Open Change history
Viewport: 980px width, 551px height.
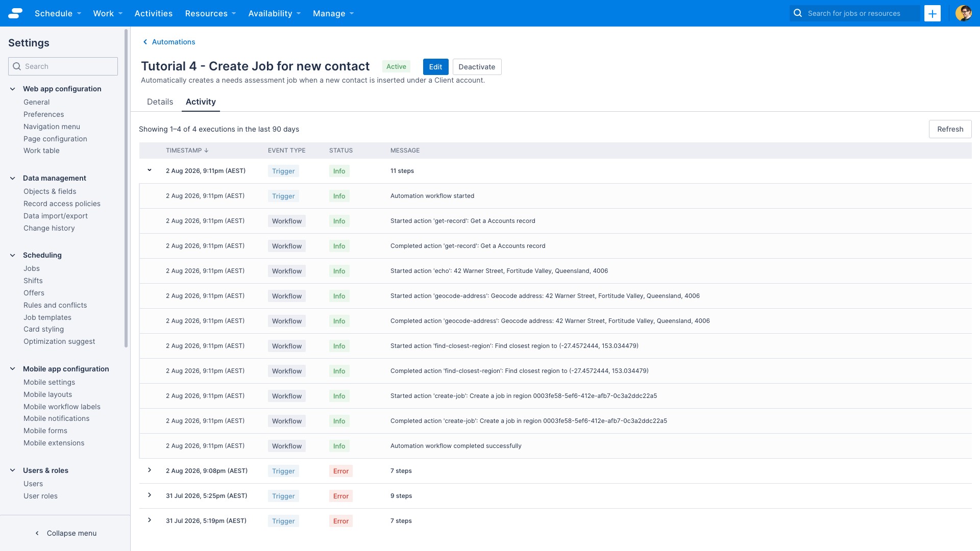click(x=49, y=228)
